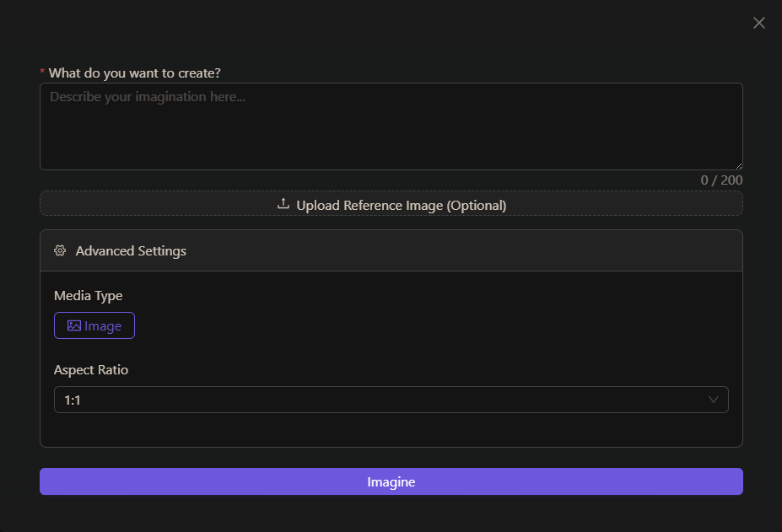Focus the 'Describe your imagination here' text box
Screen dimensions: 782x532
391,126
